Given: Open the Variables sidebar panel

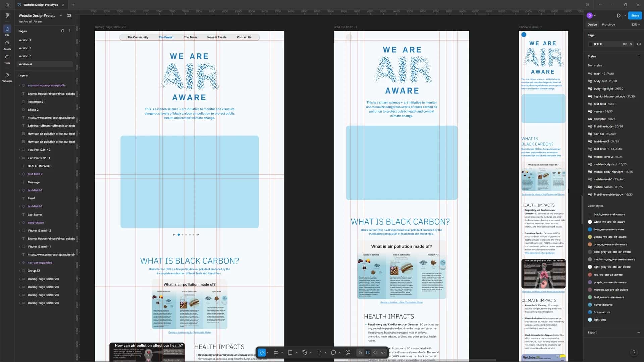Looking at the screenshot, I should pos(7,77).
